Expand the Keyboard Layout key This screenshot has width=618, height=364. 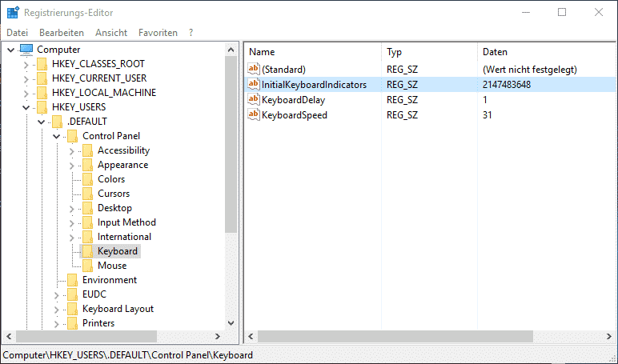coord(56,310)
